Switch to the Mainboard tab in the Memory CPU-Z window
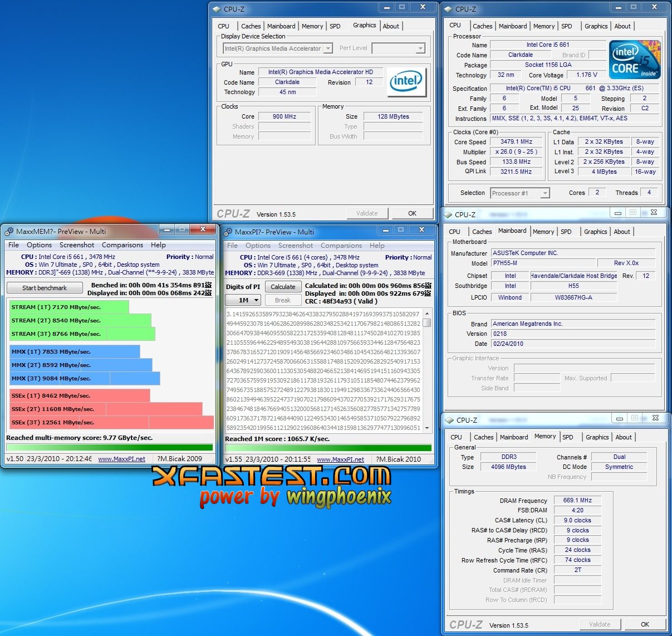The height and width of the screenshot is (636, 672). click(x=514, y=437)
